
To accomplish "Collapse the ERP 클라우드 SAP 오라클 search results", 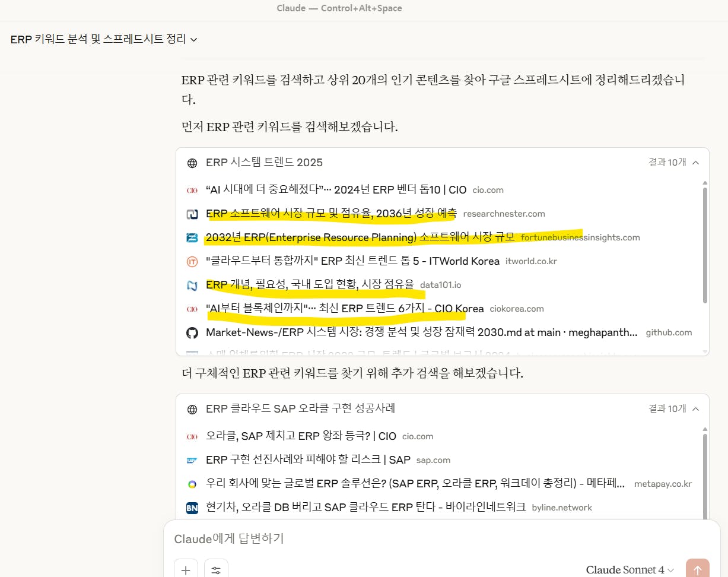I will (696, 409).
